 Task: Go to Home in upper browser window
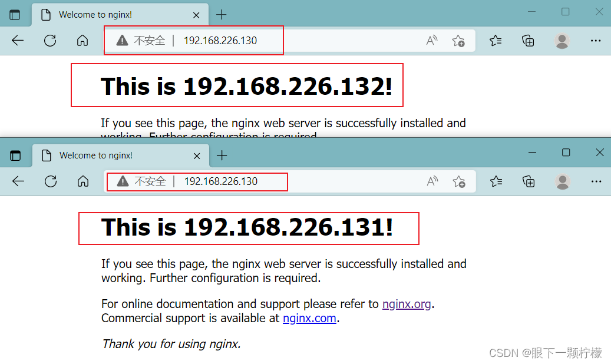click(82, 40)
